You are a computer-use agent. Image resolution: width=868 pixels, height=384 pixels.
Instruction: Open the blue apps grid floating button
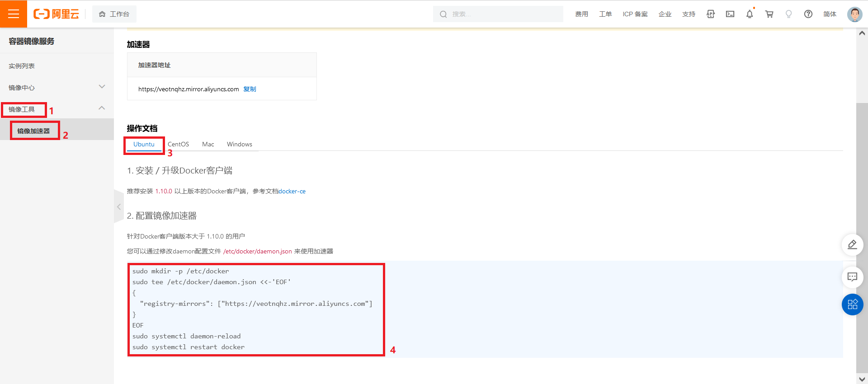853,304
